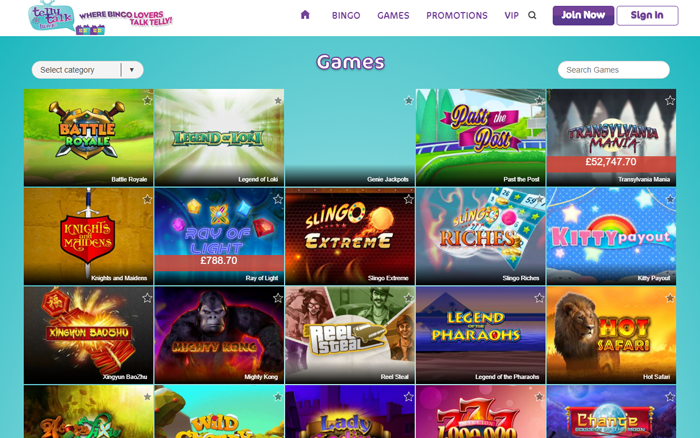Click the Telly Talk logo

coord(100,18)
